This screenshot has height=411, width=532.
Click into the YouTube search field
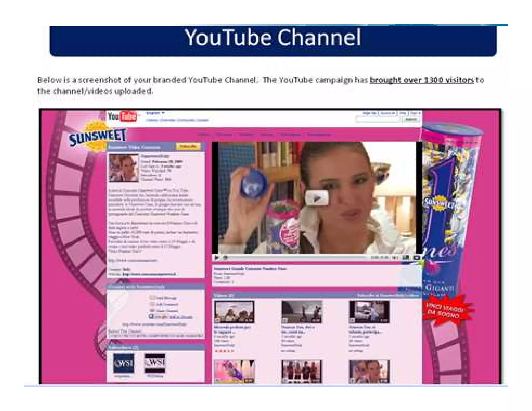(x=378, y=120)
